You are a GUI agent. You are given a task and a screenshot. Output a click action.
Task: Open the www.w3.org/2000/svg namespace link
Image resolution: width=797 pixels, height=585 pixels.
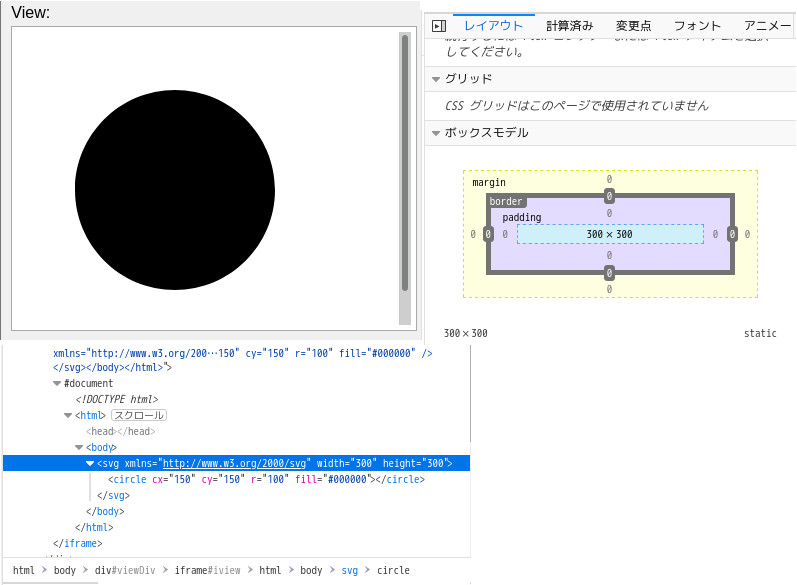coord(234,464)
